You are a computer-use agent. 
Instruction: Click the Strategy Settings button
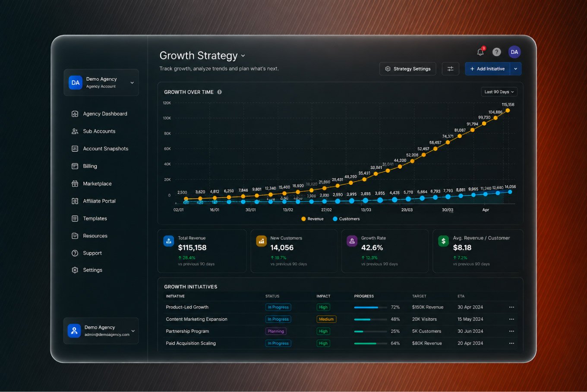tap(408, 69)
